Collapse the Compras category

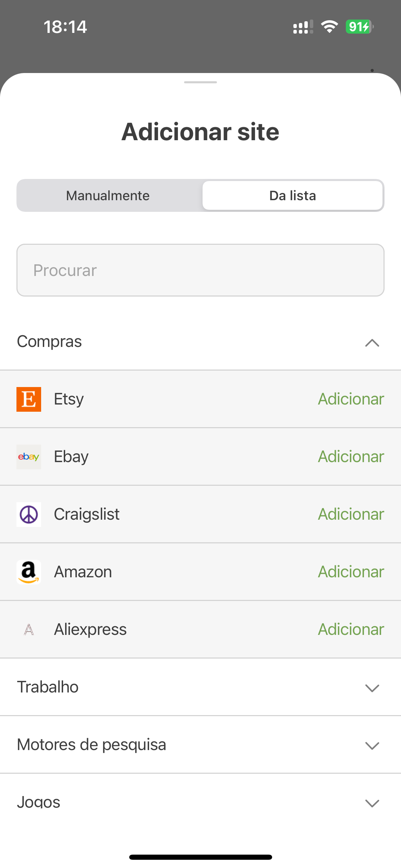(372, 343)
